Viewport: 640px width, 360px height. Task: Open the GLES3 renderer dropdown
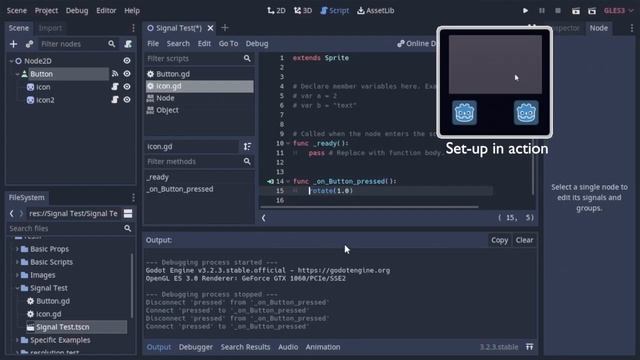click(618, 11)
